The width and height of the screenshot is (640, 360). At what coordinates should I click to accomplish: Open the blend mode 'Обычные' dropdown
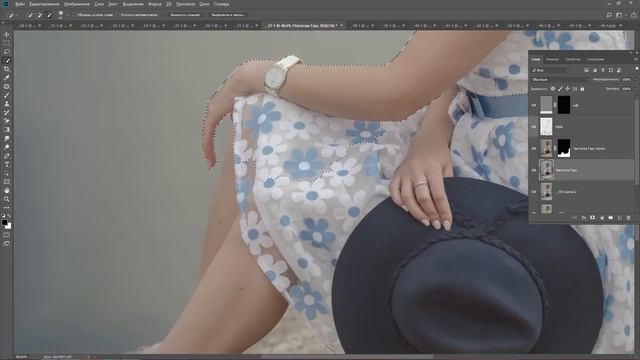coord(561,80)
